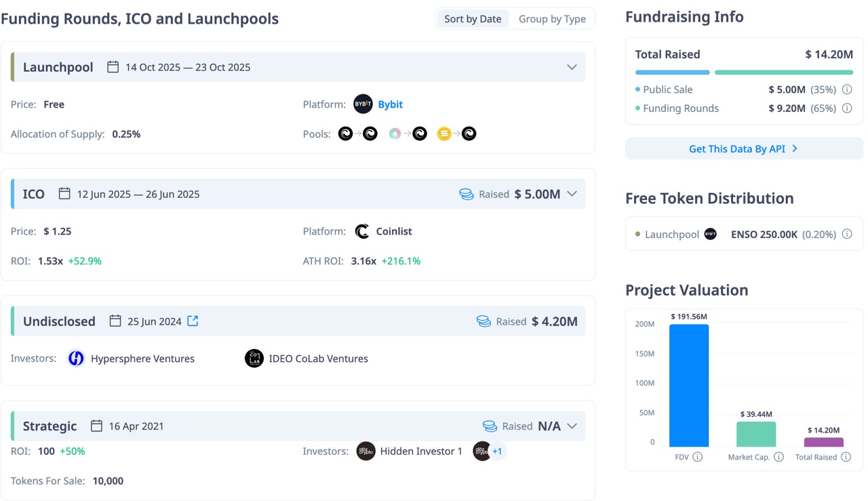Viewport: 868px width, 501px height.
Task: Collapse the Launchpool round section chevron
Action: click(x=572, y=67)
